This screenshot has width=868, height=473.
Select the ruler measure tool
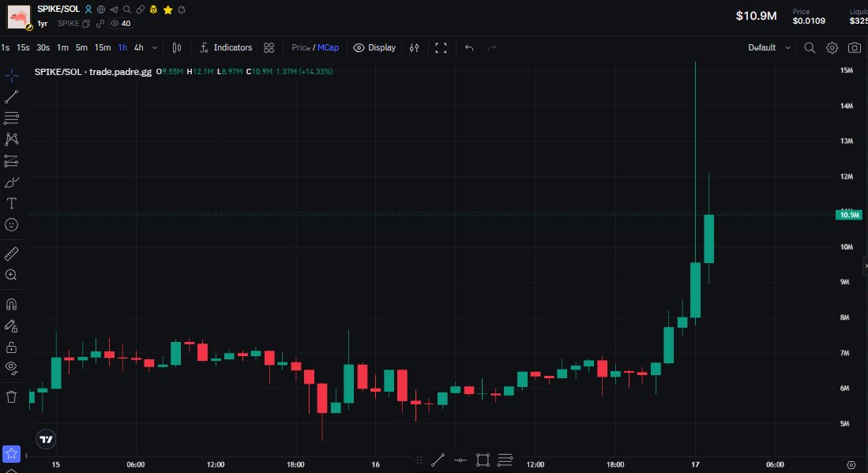(11, 254)
